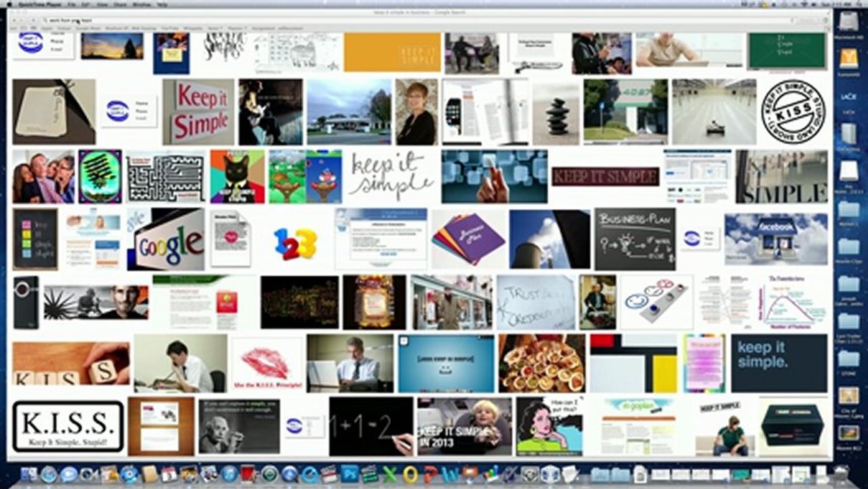This screenshot has height=489, width=868.
Task: Open the red 'Keep it Simple' text image
Action: click(198, 112)
